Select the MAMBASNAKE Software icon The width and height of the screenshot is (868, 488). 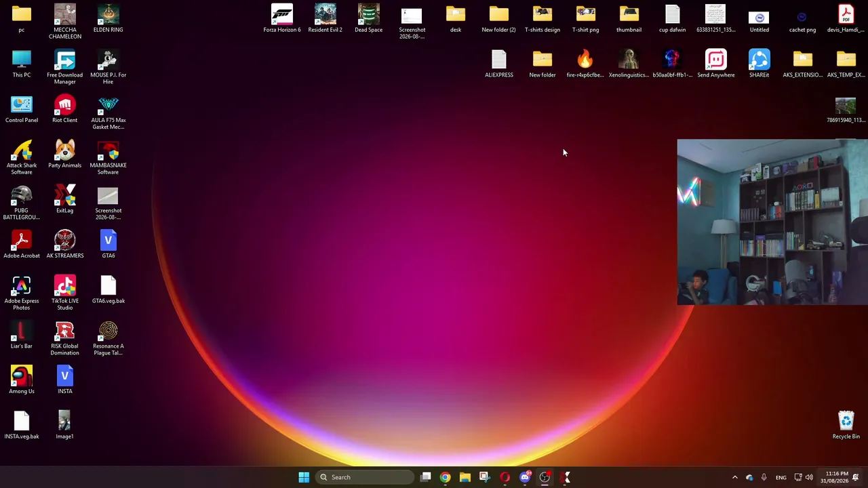pos(108,157)
